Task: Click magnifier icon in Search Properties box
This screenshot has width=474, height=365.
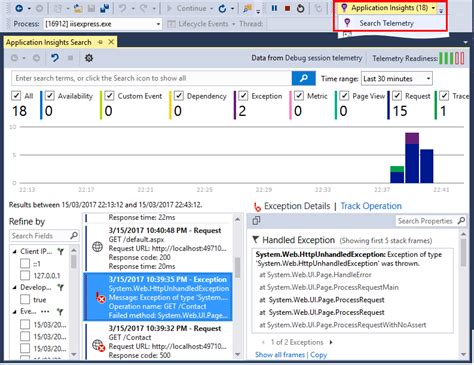Action: pos(461,221)
